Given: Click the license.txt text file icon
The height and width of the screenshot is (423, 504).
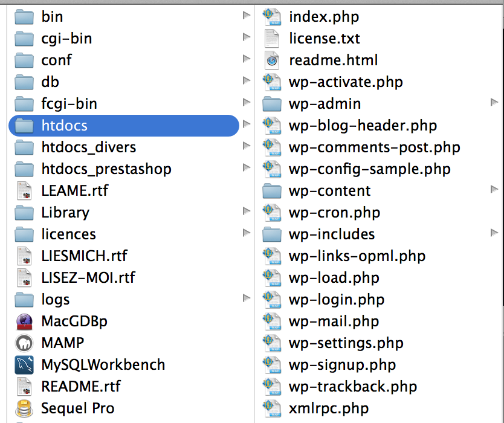Looking at the screenshot, I should [x=272, y=39].
